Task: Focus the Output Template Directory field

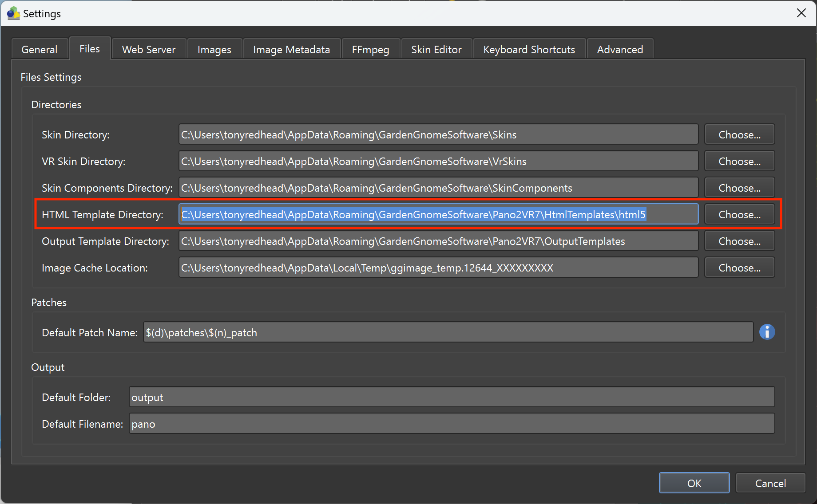Action: pos(439,241)
